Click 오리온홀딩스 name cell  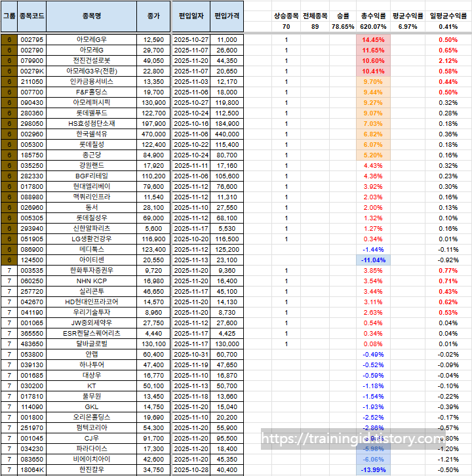pyautogui.click(x=91, y=418)
